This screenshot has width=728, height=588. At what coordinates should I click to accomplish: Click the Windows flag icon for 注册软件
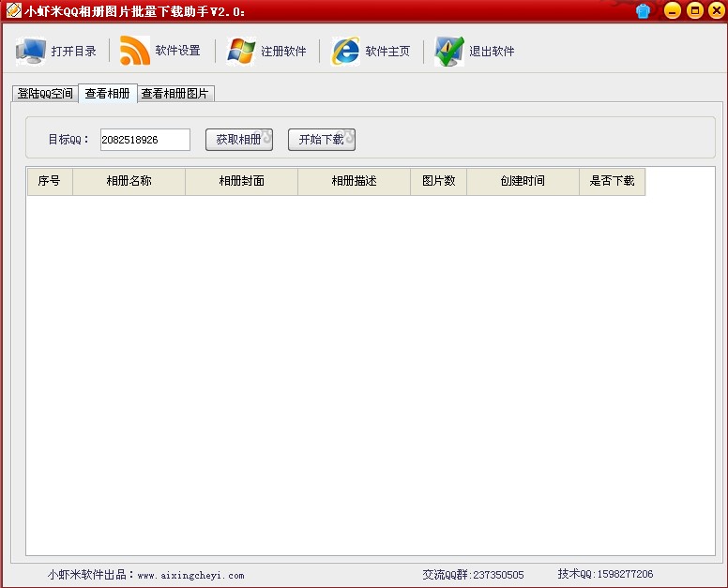241,51
